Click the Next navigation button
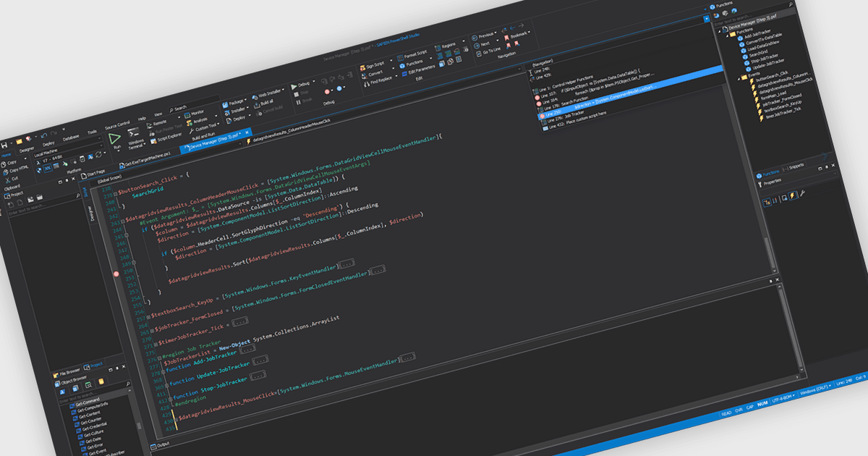Screen dimensions: 868x456 click(x=482, y=45)
